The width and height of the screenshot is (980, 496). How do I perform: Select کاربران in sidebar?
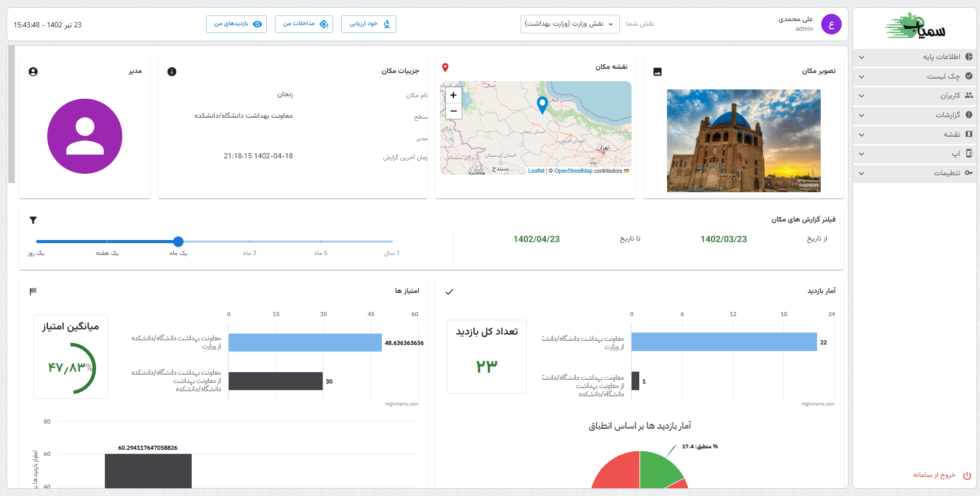click(915, 96)
